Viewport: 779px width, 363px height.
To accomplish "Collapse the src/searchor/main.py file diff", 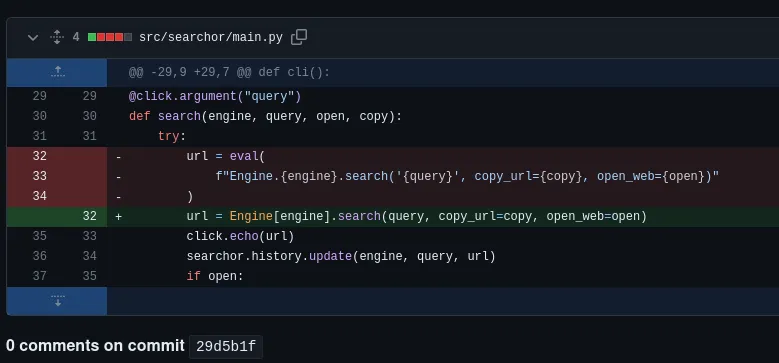I will tap(33, 37).
